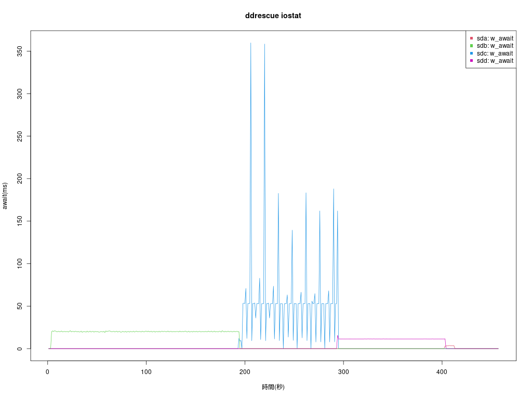This screenshot has width=532, height=399.
Task: Select the blue sdc legend marker
Action: pyautogui.click(x=472, y=54)
